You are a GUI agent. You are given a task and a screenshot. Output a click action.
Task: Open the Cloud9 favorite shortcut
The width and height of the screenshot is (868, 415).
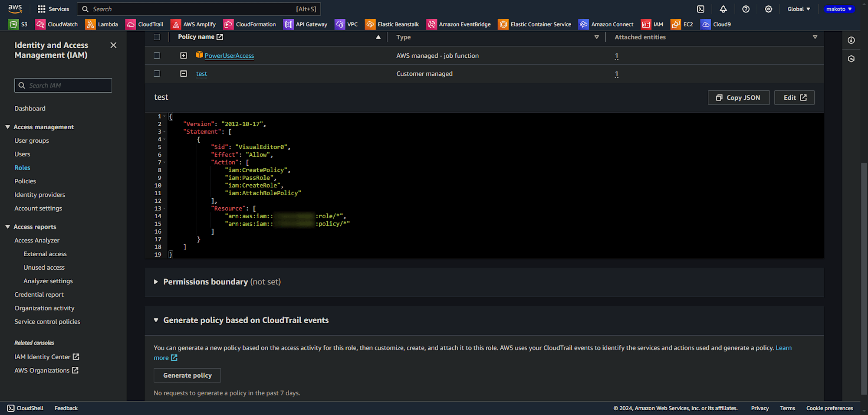[716, 24]
